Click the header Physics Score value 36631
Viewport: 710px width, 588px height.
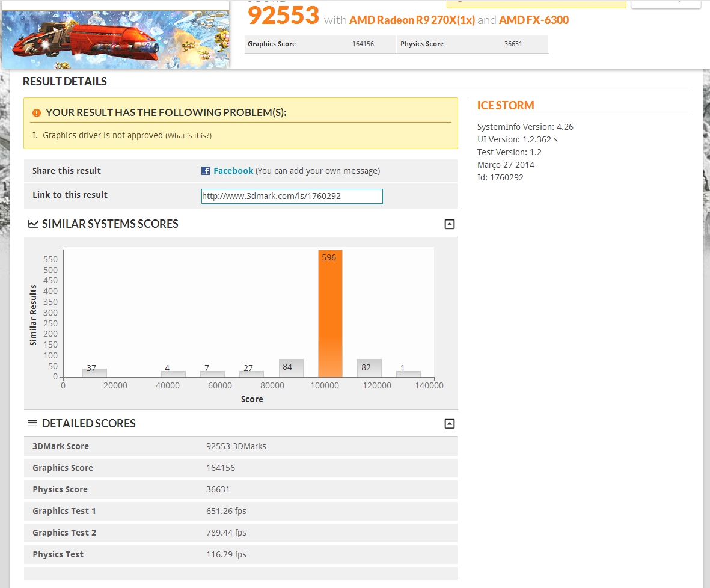pyautogui.click(x=513, y=44)
